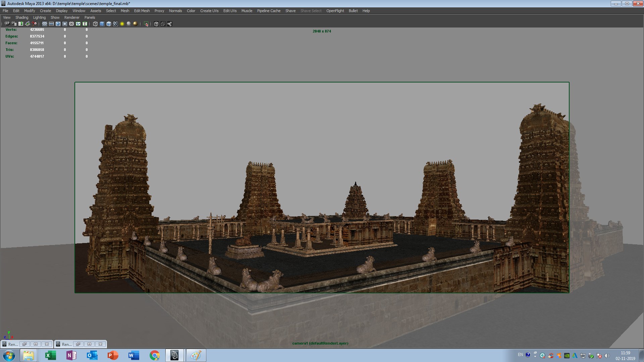Click the NVIDIA tray icon

coord(567,356)
